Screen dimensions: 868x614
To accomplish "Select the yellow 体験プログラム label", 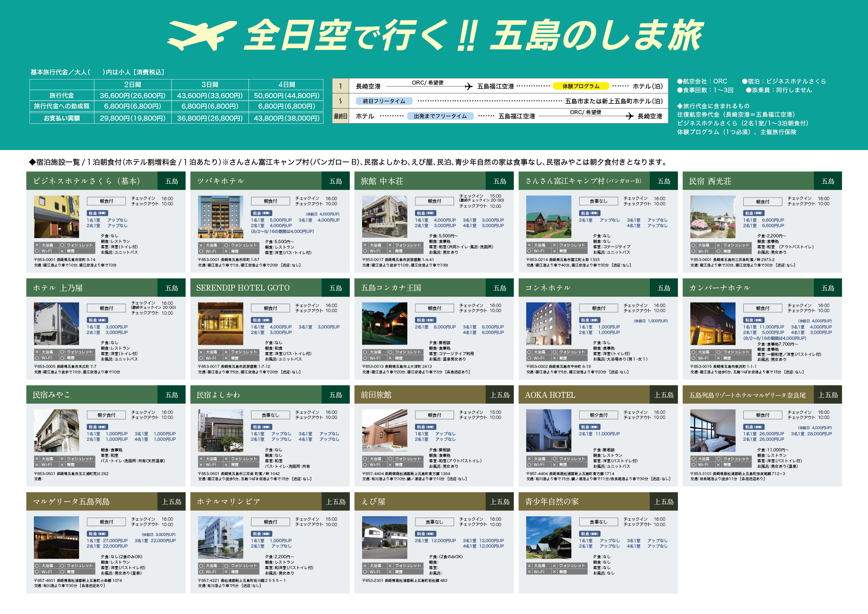I will coord(581,86).
